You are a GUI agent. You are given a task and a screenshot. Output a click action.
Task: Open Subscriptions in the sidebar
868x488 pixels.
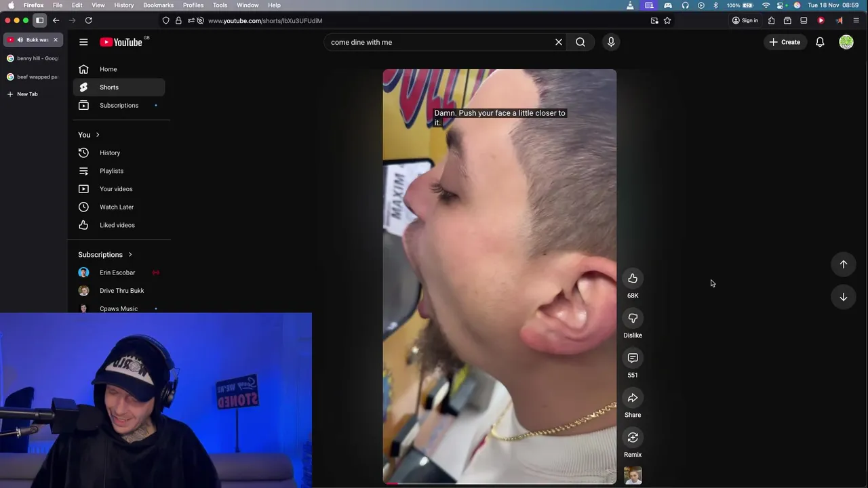pyautogui.click(x=119, y=106)
